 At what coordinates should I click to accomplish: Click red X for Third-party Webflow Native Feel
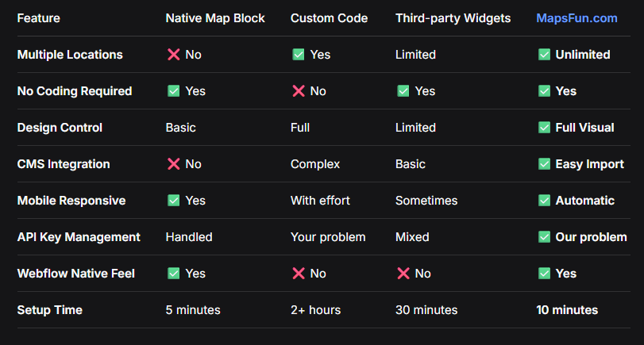coord(403,274)
